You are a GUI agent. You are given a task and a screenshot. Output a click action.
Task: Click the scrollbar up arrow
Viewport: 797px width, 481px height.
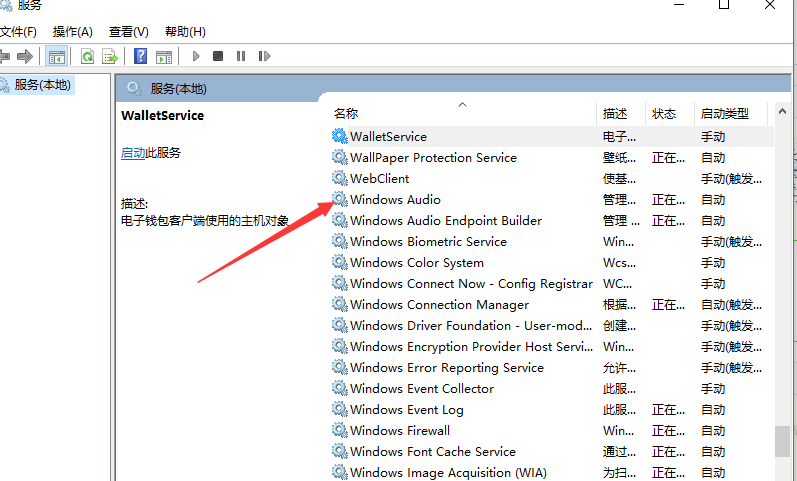[782, 111]
